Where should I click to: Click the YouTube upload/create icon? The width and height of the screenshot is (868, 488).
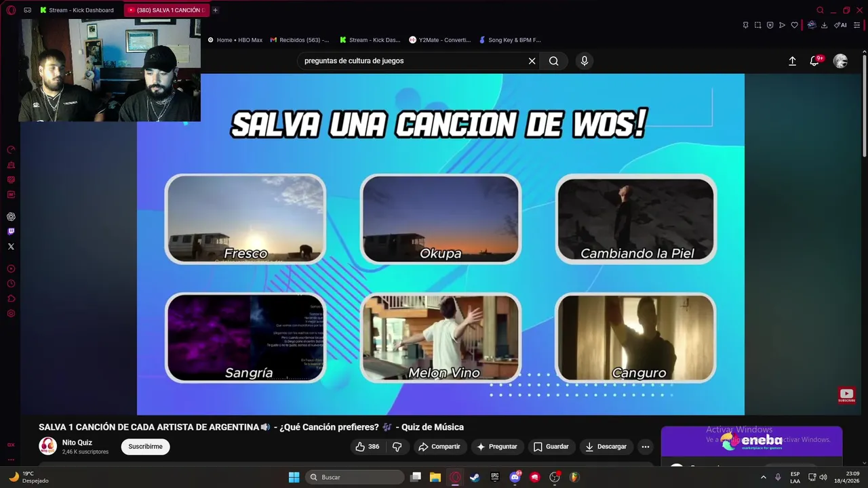click(792, 61)
